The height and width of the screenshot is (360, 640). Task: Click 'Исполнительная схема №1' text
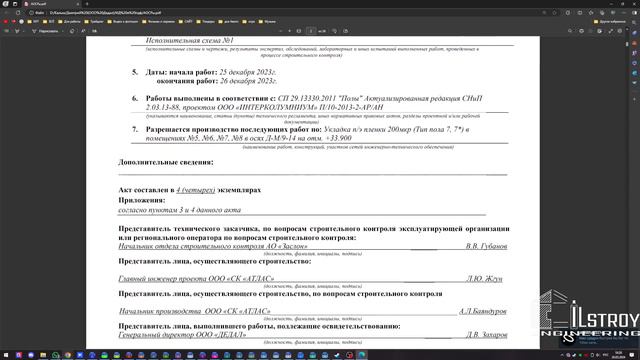189,40
